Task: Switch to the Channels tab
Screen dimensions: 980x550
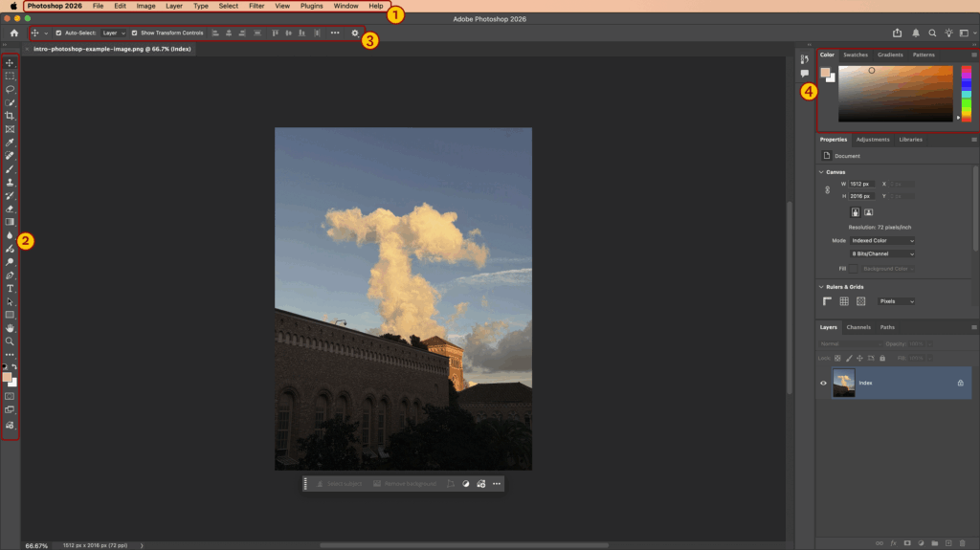Action: pyautogui.click(x=858, y=327)
